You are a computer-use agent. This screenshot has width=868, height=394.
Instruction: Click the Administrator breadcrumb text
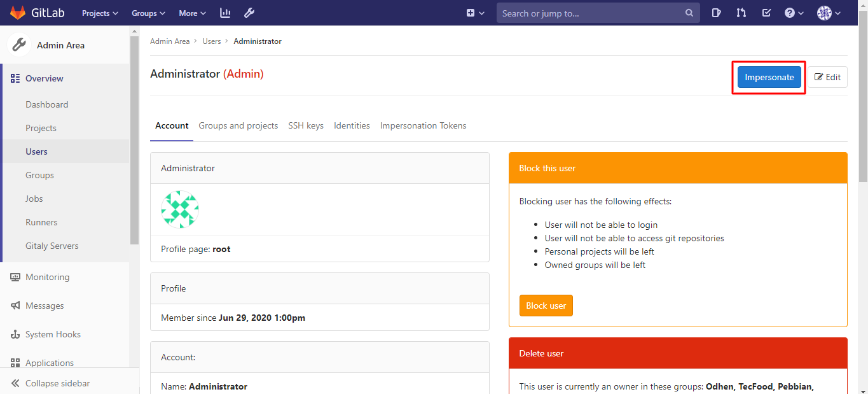point(258,41)
